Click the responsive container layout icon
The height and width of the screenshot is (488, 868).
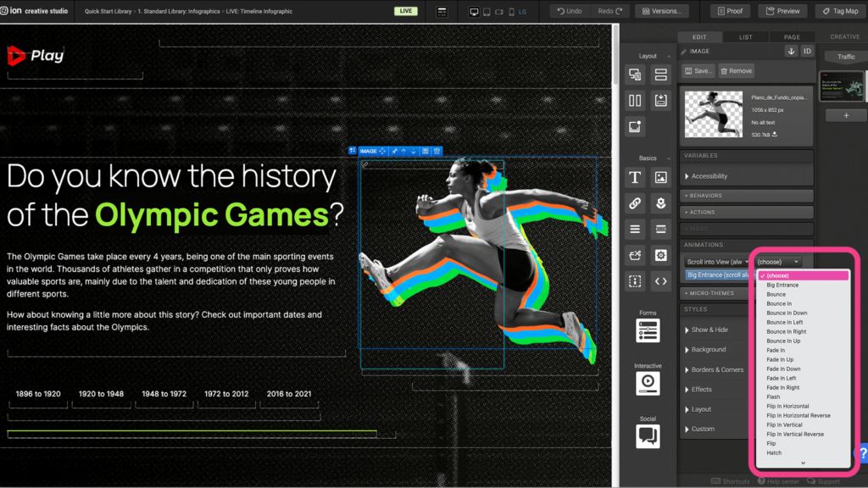[x=635, y=75]
